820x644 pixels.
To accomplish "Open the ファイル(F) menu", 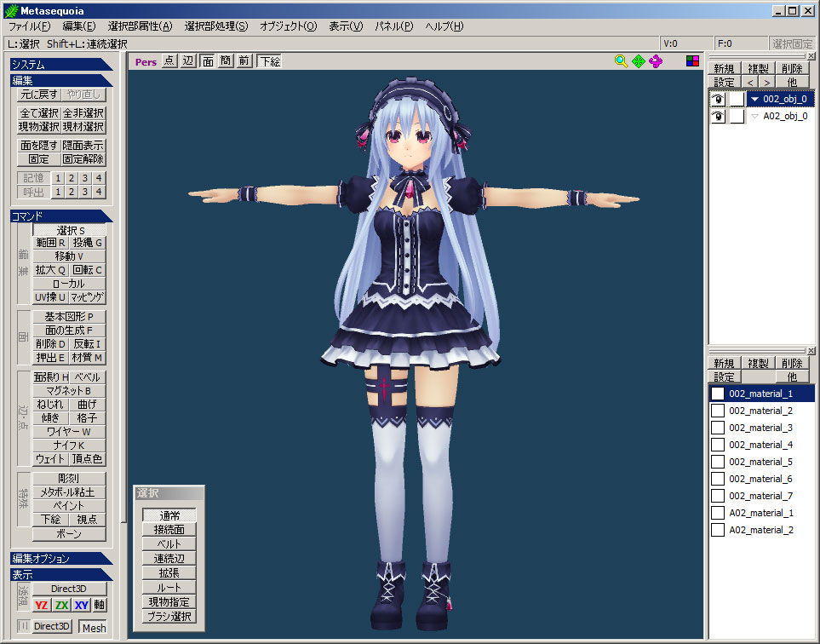I will [29, 26].
